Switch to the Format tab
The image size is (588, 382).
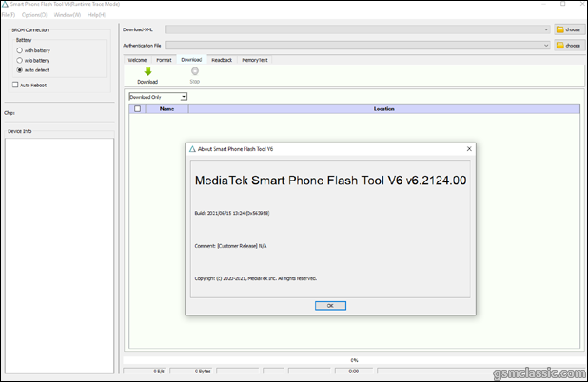[x=164, y=60]
